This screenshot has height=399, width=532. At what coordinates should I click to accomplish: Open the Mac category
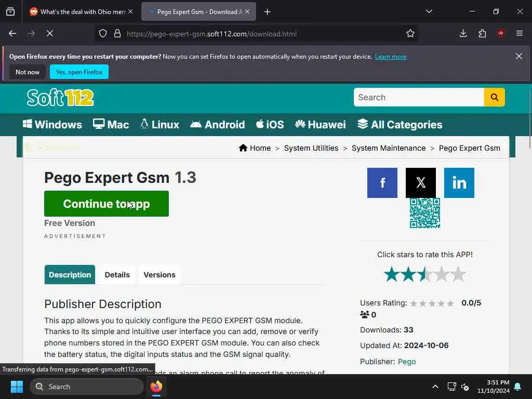[x=111, y=125]
